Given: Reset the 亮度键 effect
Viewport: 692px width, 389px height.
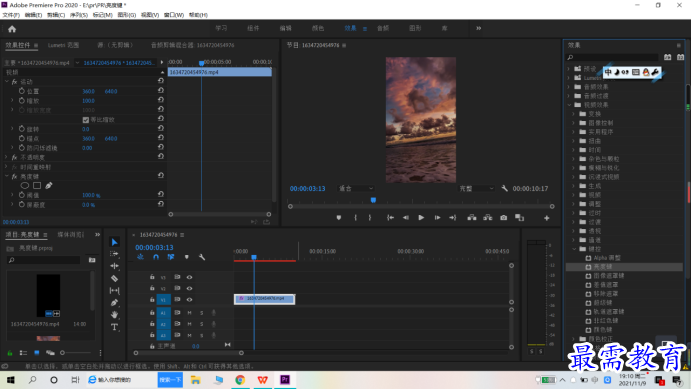Looking at the screenshot, I should 161,176.
